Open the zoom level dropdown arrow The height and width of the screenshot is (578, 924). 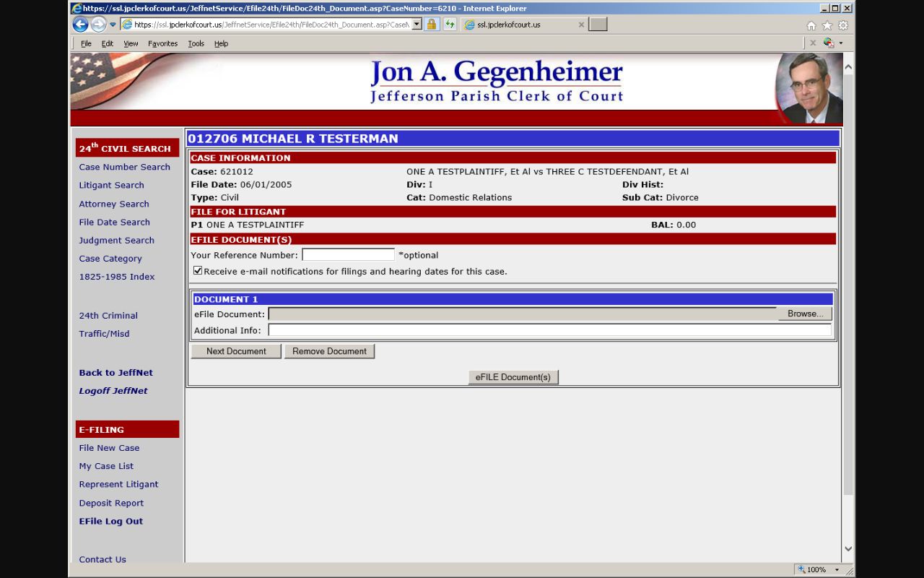click(x=837, y=569)
